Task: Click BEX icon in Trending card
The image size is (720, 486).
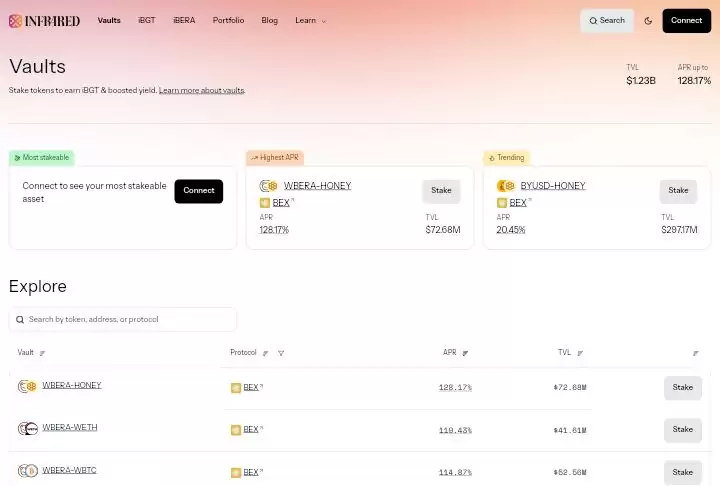Action: click(501, 203)
